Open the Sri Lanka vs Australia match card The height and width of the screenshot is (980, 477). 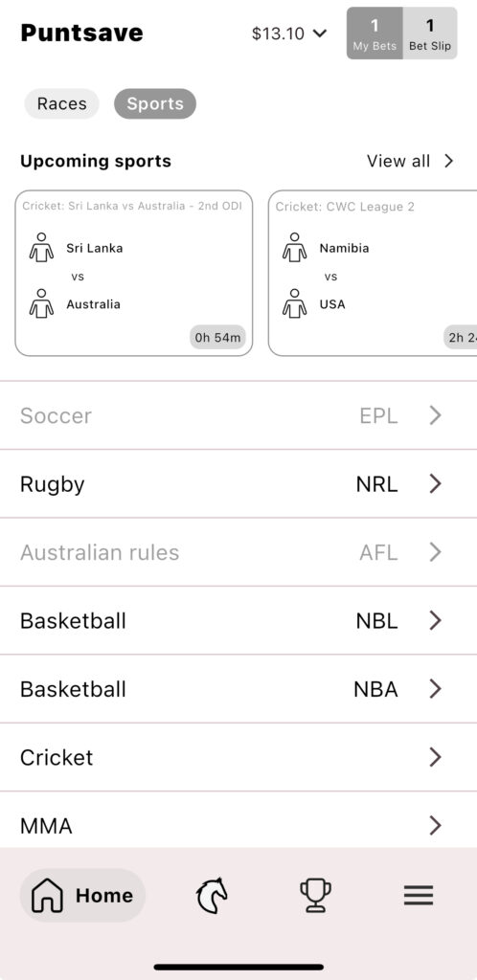click(x=134, y=273)
